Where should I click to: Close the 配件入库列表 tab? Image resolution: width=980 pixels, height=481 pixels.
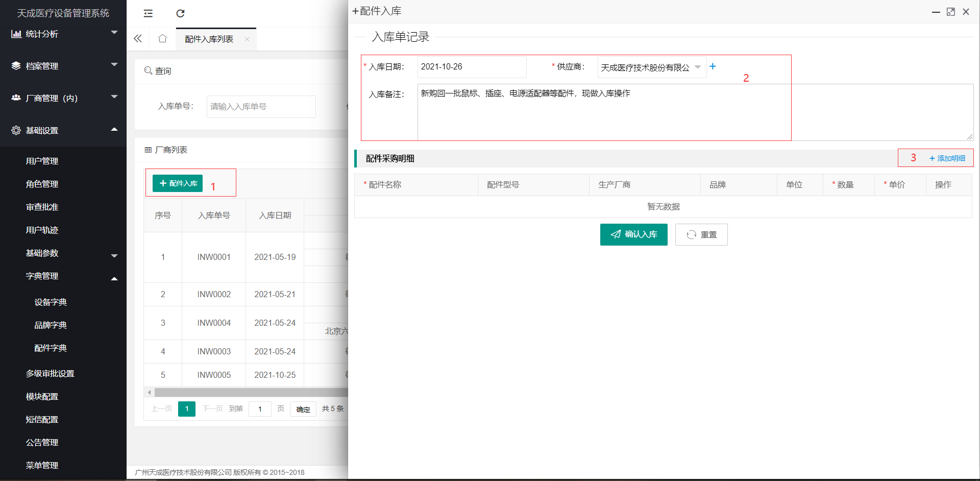(x=247, y=39)
